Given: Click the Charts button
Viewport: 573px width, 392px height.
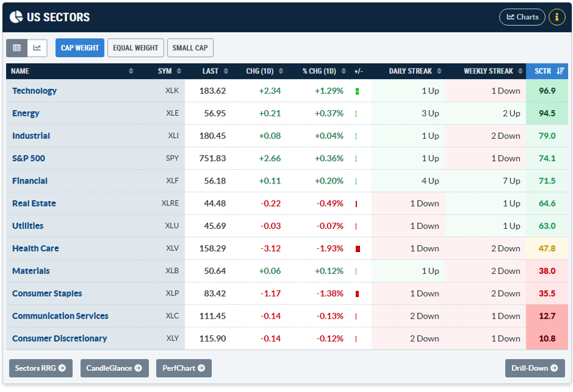Looking at the screenshot, I should (x=522, y=17).
